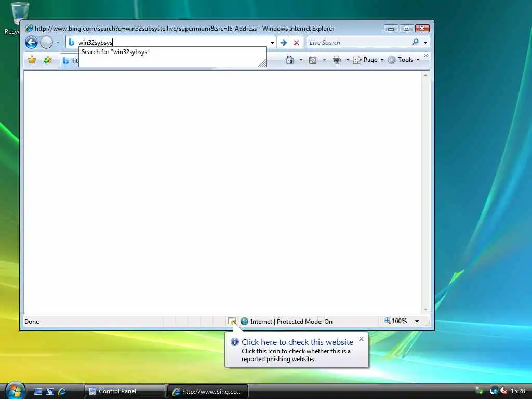Click the information icon in the balloon

[234, 342]
